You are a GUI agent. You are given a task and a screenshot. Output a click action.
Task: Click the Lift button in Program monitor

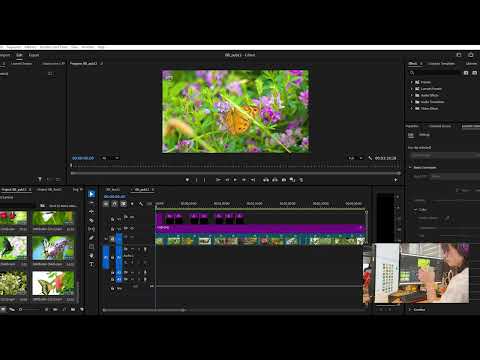click(x=266, y=180)
